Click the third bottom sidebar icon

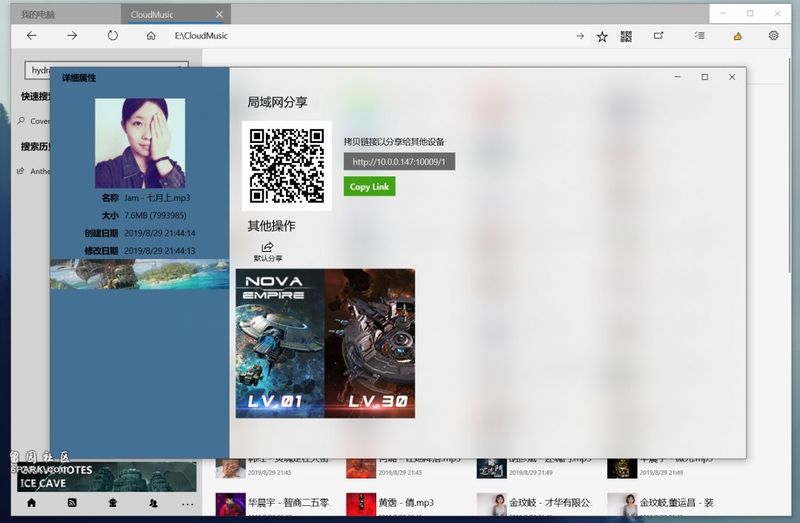(x=113, y=503)
